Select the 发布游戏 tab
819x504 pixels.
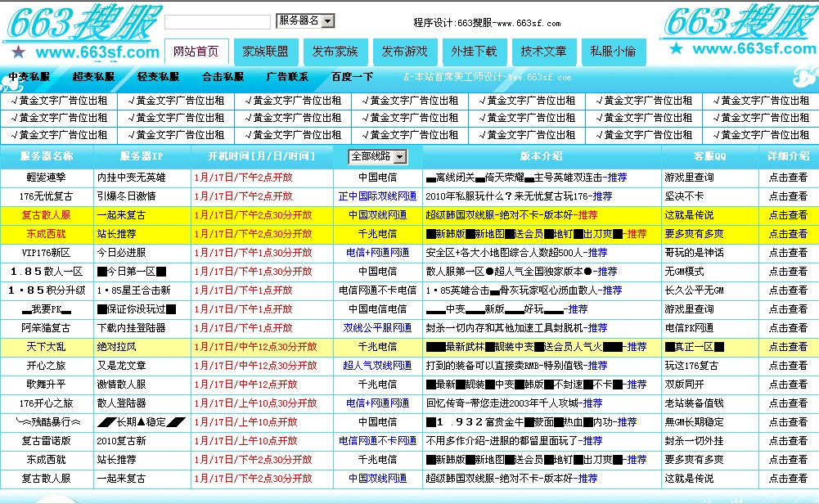click(x=404, y=52)
